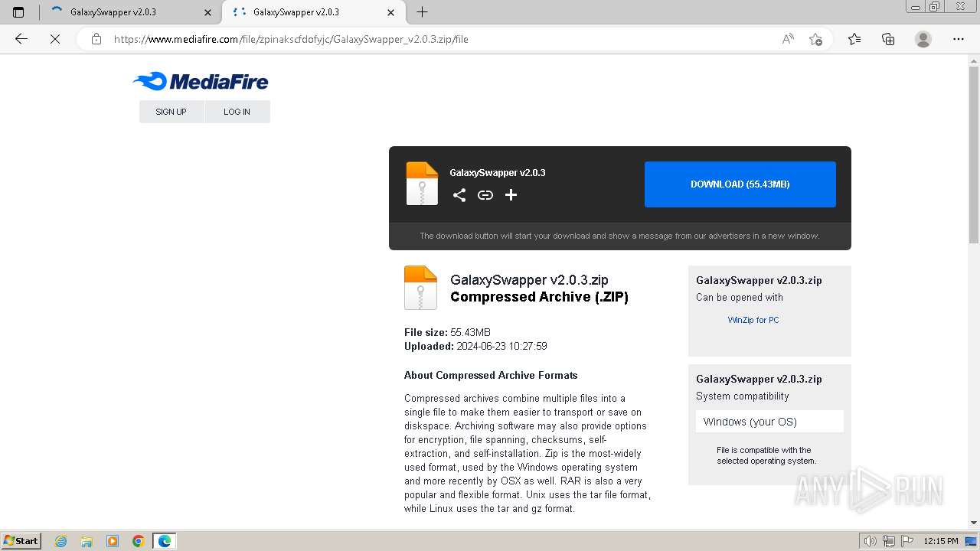Click the address bar URL
The image size is (980, 551).
pyautogui.click(x=291, y=39)
